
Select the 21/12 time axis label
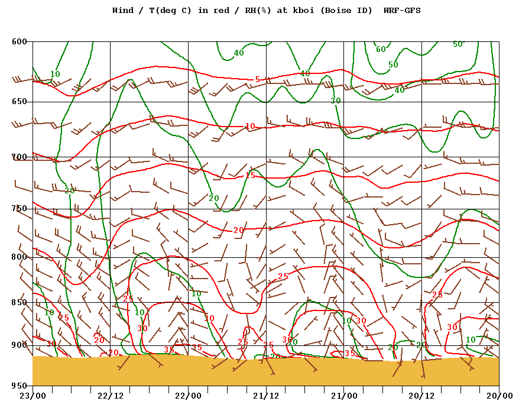click(266, 396)
